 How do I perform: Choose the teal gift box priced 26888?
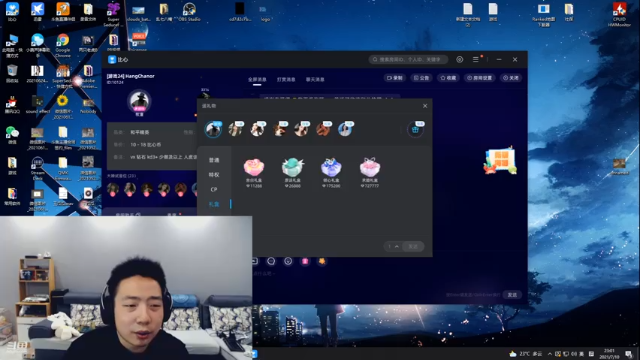point(293,173)
